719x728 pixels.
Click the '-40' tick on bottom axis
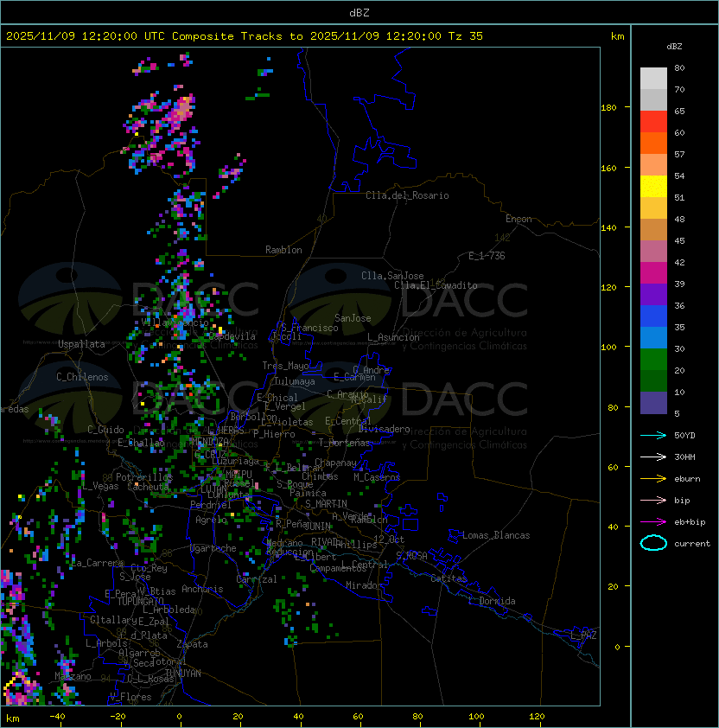point(58,717)
